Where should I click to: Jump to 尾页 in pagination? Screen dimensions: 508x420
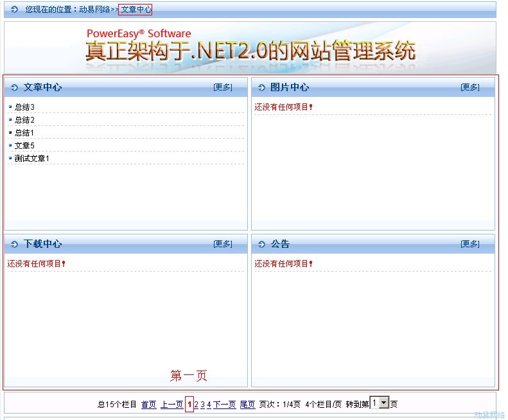click(247, 405)
